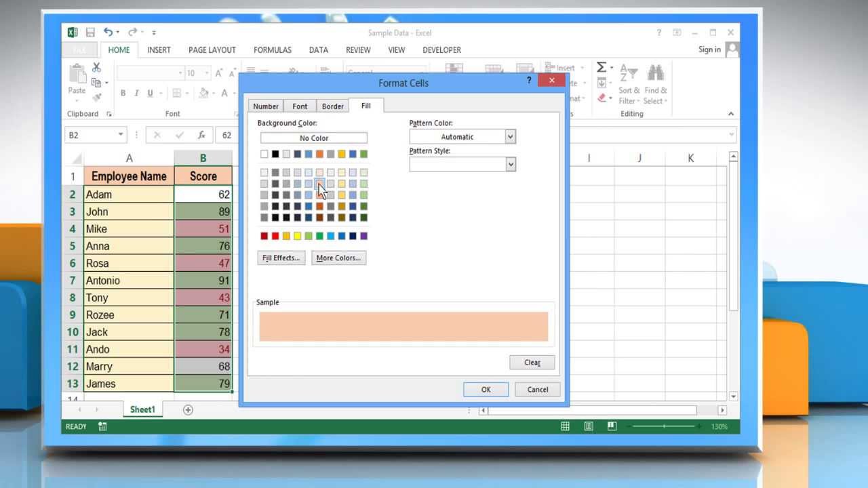The height and width of the screenshot is (488, 868).
Task: Click the Increase Font Size icon
Action: click(218, 73)
